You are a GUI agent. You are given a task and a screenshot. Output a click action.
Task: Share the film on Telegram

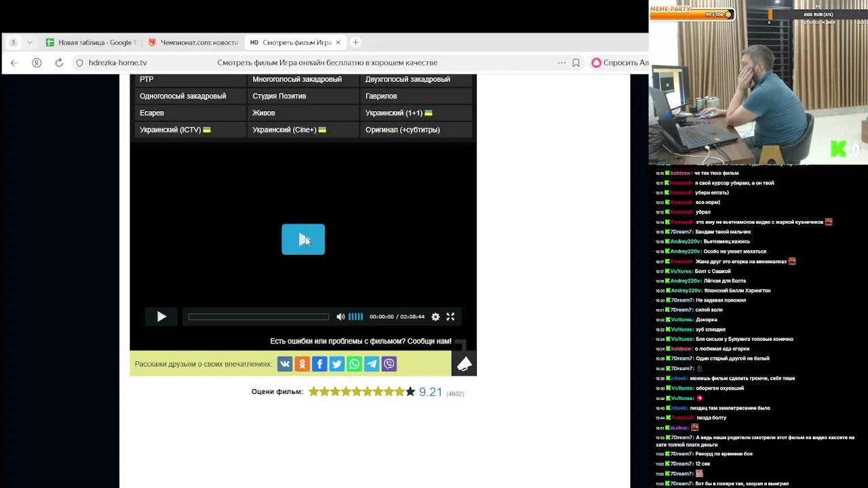(x=372, y=364)
